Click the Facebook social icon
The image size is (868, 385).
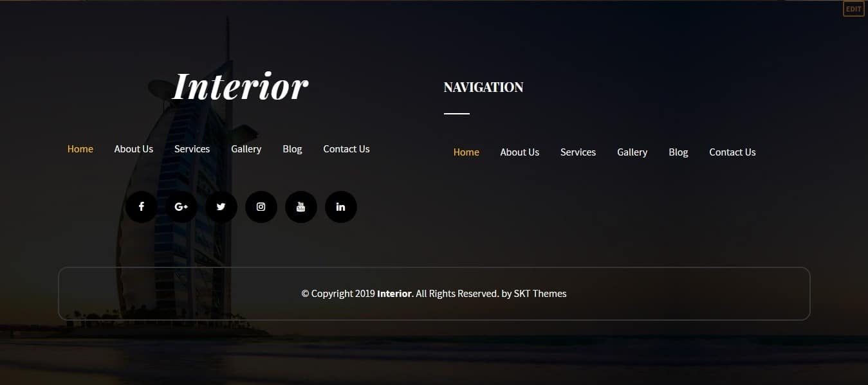(142, 207)
